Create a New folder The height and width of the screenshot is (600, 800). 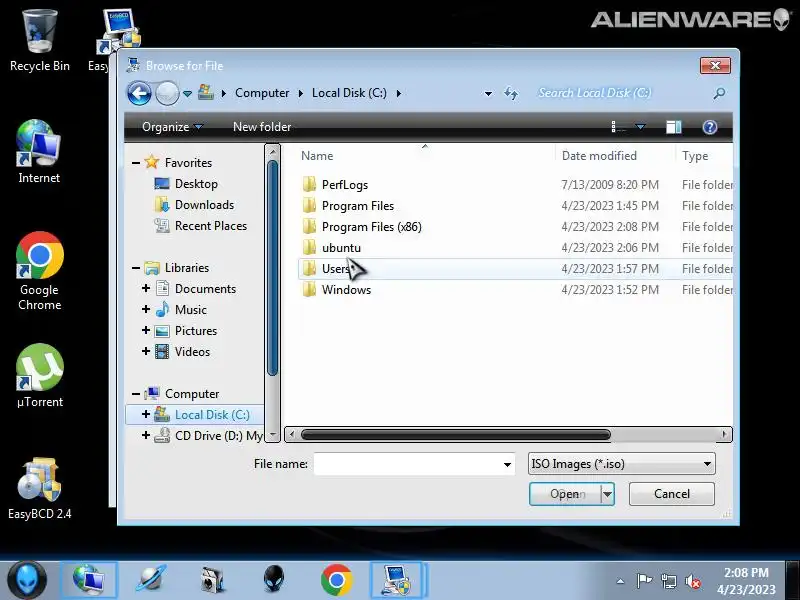pyautogui.click(x=262, y=127)
